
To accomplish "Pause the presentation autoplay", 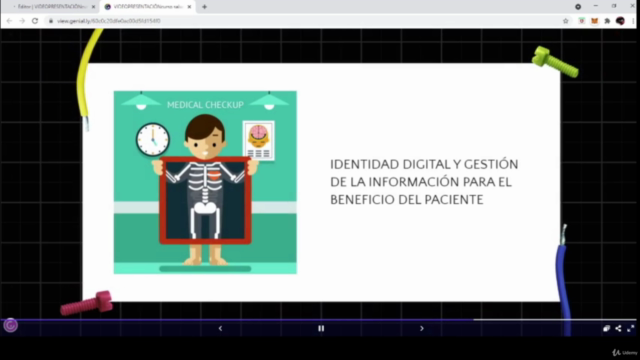I will pos(321,328).
